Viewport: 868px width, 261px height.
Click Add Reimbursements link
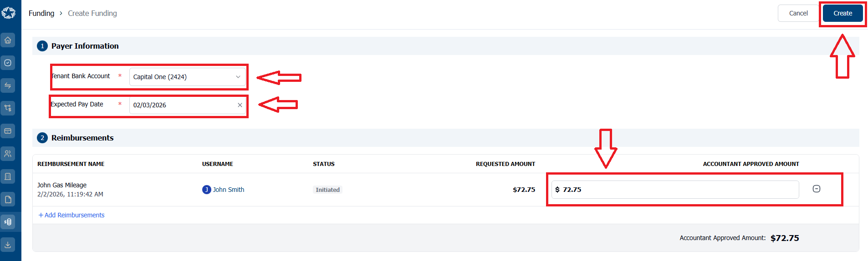coord(71,215)
